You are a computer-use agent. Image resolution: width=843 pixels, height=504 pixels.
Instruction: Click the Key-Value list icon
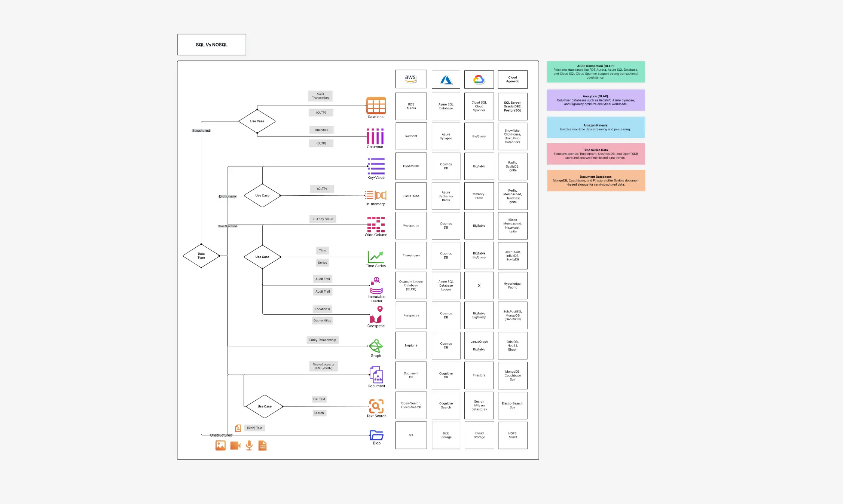[x=376, y=166]
